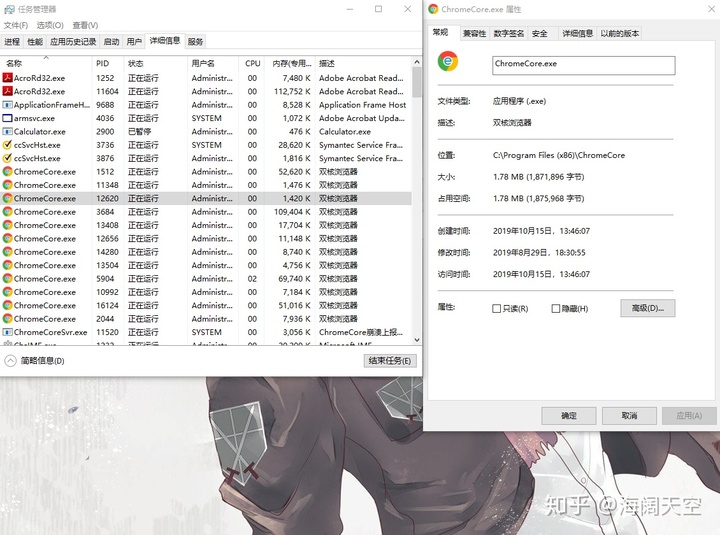Open the 以前的版本 tab in properties dialog
This screenshot has width=720, height=535.
(619, 34)
